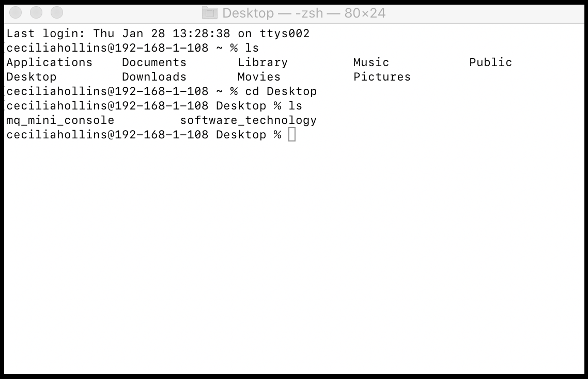The width and height of the screenshot is (588, 379).
Task: Click the window title text showing -zsh
Action: (x=310, y=13)
